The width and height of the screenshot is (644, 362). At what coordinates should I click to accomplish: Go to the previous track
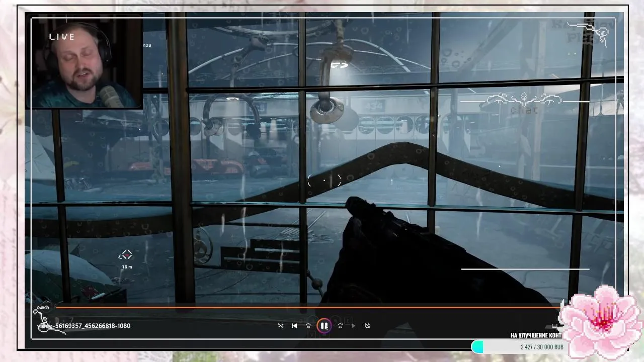point(295,326)
